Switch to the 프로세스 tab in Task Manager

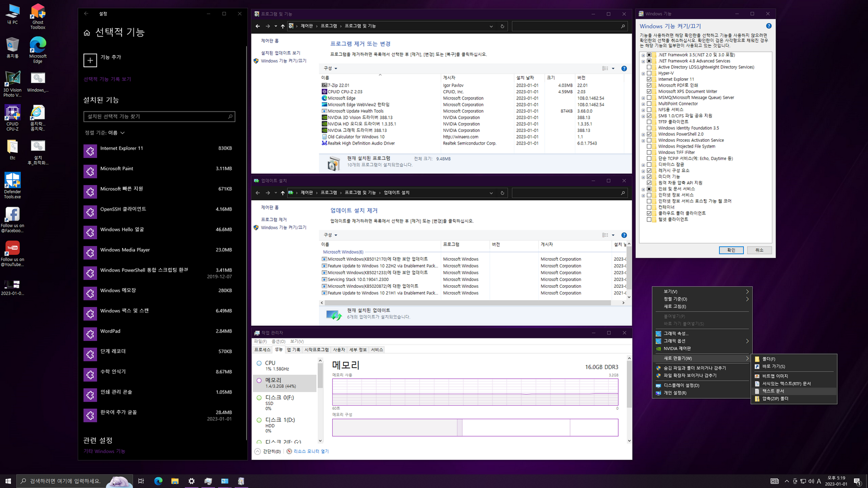coord(262,350)
